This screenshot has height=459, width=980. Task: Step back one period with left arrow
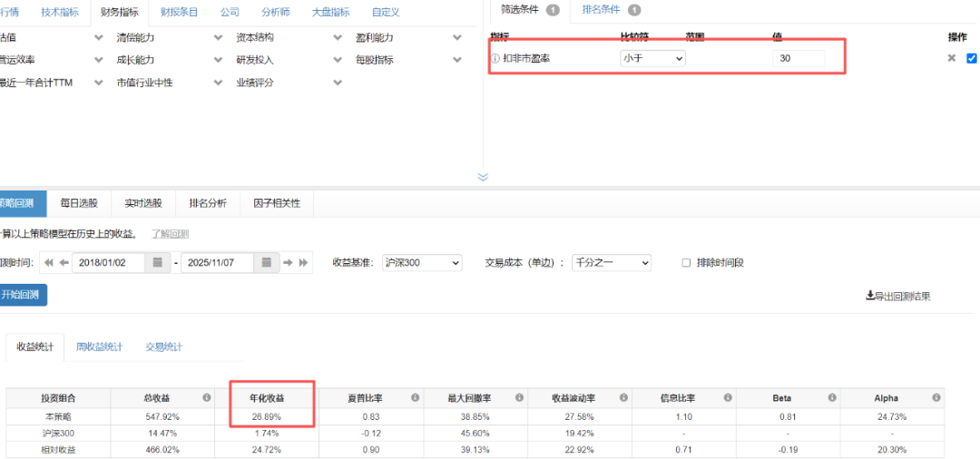pos(64,263)
